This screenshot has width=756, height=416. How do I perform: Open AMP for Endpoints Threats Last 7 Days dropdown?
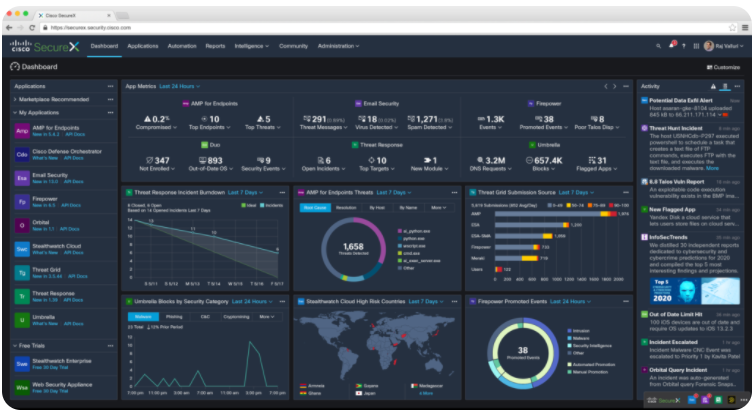click(x=393, y=192)
